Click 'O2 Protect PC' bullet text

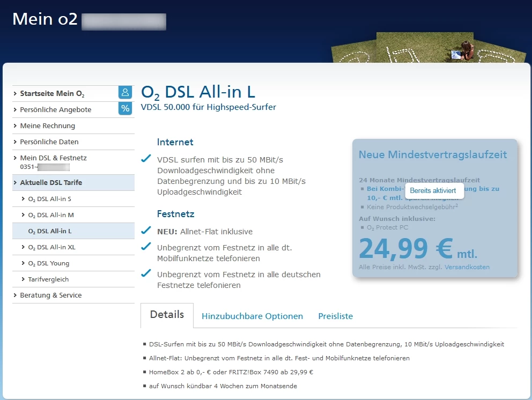[387, 228]
